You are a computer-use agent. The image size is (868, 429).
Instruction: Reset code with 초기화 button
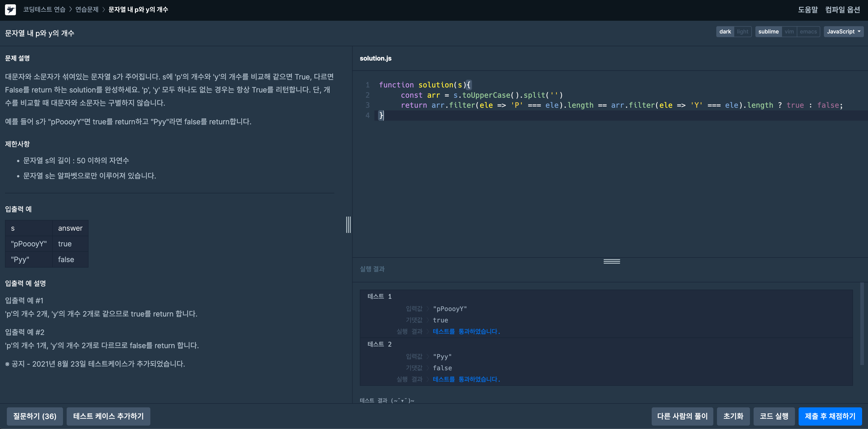pyautogui.click(x=733, y=416)
